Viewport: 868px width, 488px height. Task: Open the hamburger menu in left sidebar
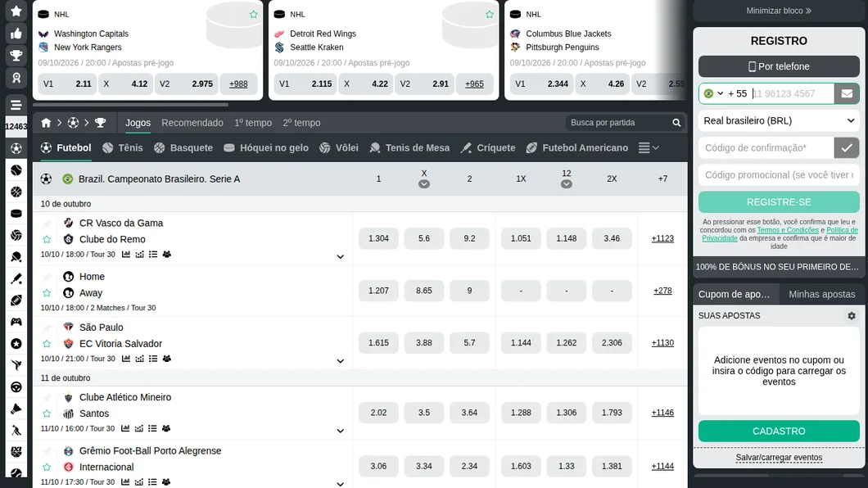click(16, 105)
